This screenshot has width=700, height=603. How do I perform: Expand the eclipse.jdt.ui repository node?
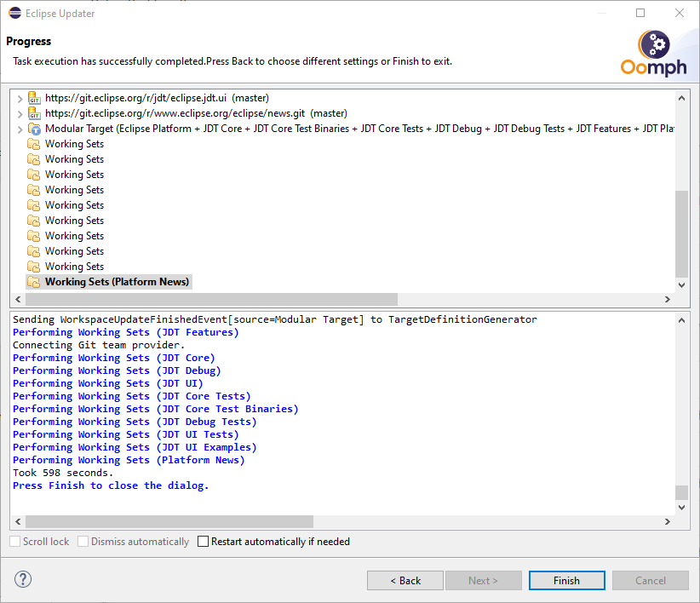pyautogui.click(x=20, y=98)
